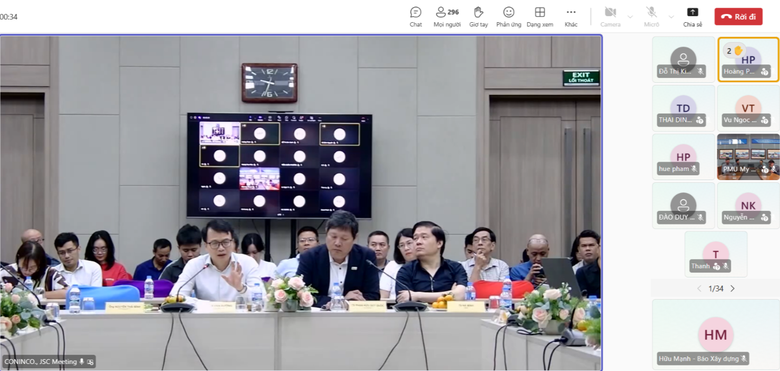Unmute the Micrô microphone
The width and height of the screenshot is (780, 371).
coord(651,16)
